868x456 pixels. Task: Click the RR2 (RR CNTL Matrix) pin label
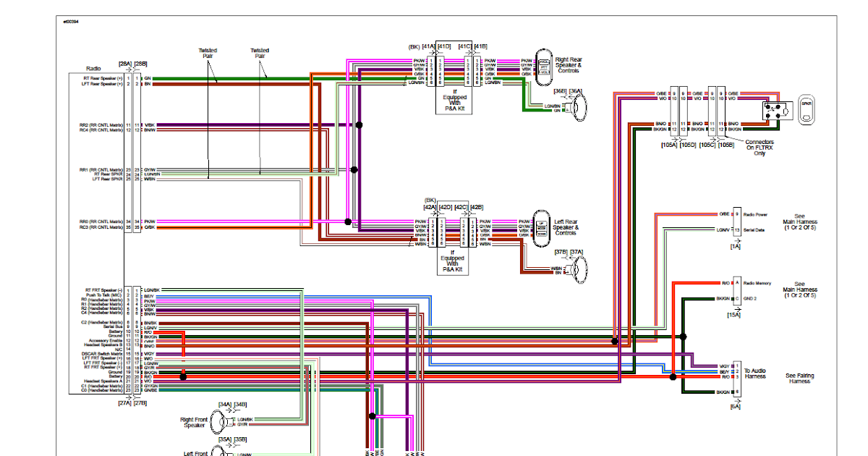[101, 125]
